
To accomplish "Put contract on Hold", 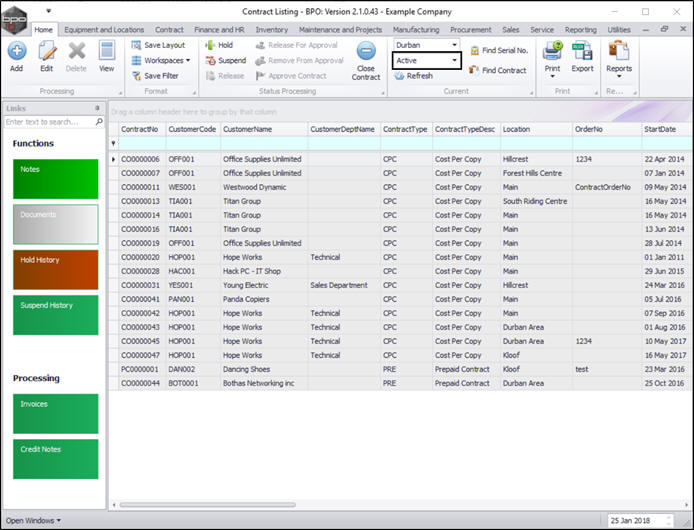I will (218, 45).
